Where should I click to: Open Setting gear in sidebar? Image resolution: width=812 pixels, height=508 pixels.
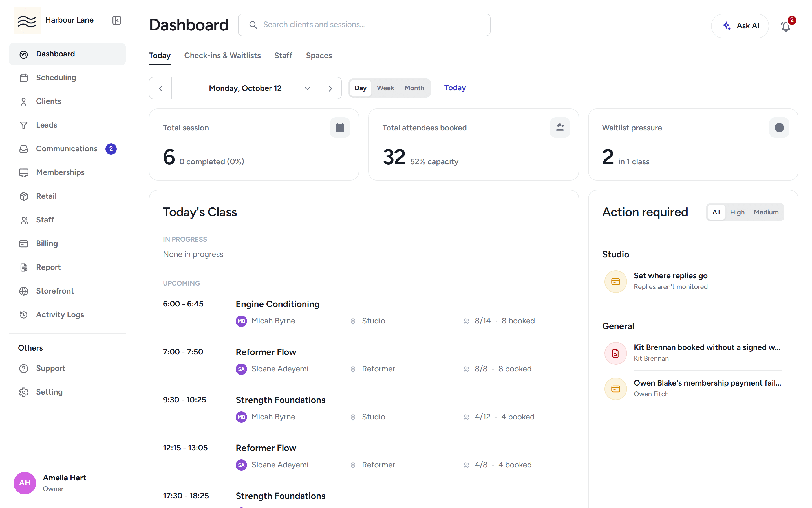[x=67, y=392]
